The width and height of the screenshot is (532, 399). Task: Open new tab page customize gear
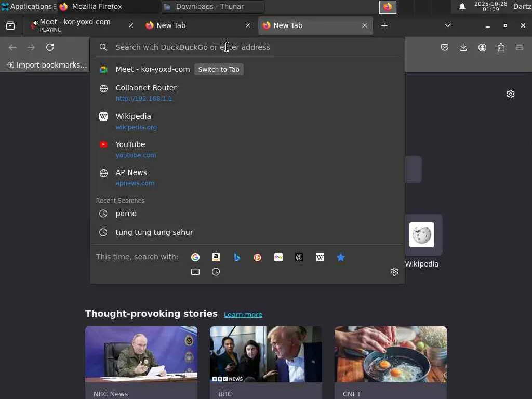pos(510,94)
